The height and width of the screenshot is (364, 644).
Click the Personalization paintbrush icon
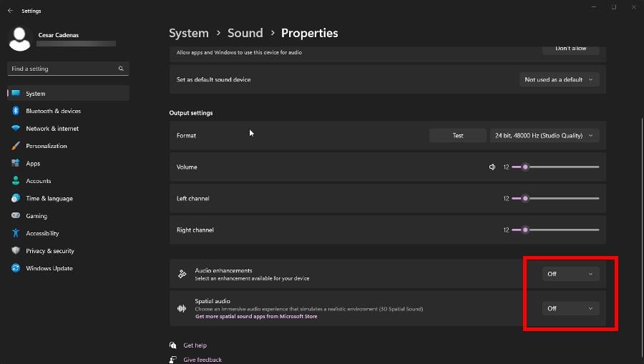click(16, 146)
